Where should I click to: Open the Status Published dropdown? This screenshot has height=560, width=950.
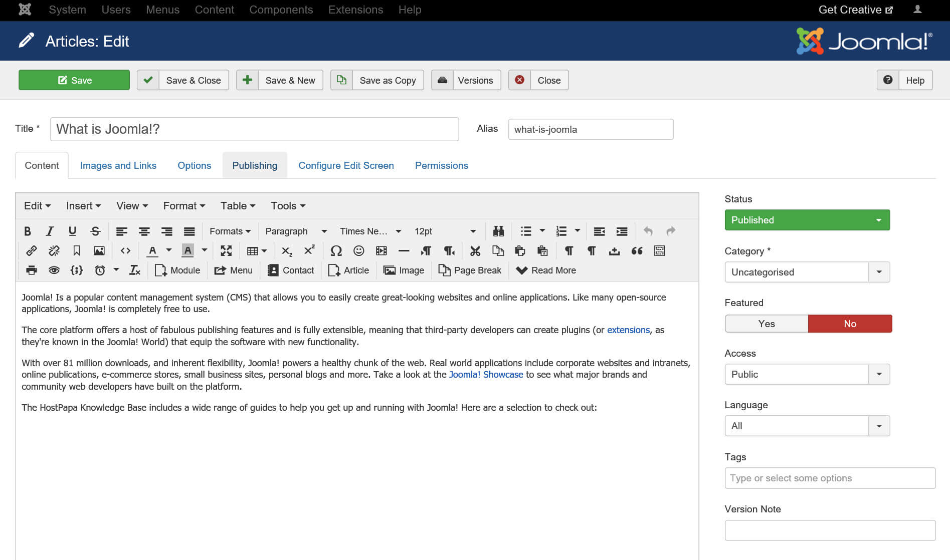coord(807,220)
